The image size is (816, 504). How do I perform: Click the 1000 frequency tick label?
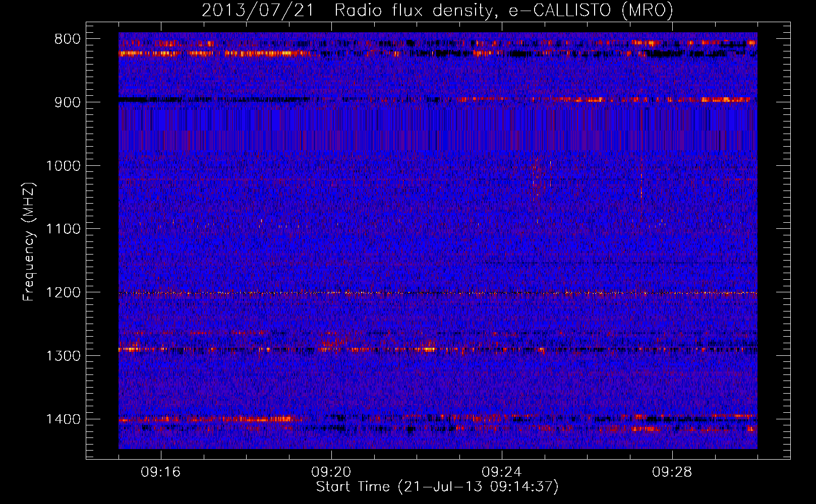[x=63, y=166]
